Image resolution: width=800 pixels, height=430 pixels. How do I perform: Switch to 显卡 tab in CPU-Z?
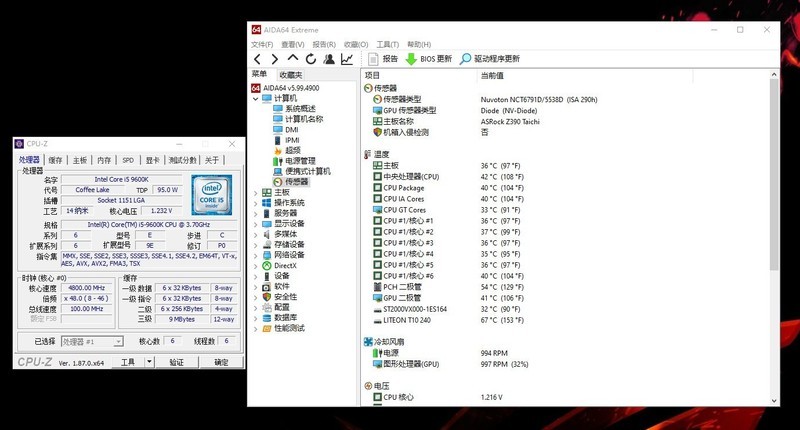tap(152, 160)
